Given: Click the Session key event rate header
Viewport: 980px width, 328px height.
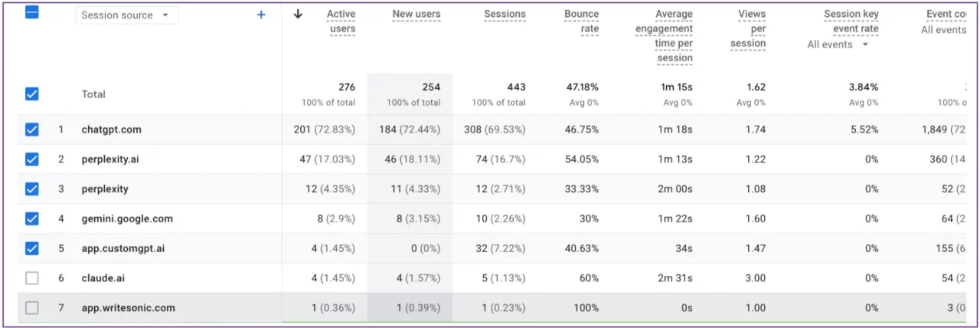Looking at the screenshot, I should [851, 21].
